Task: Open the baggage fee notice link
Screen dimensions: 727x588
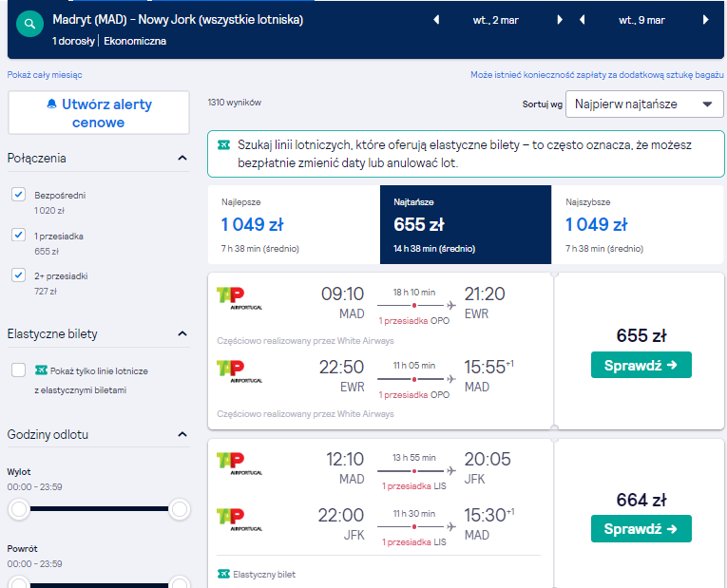Action: pyautogui.click(x=597, y=75)
